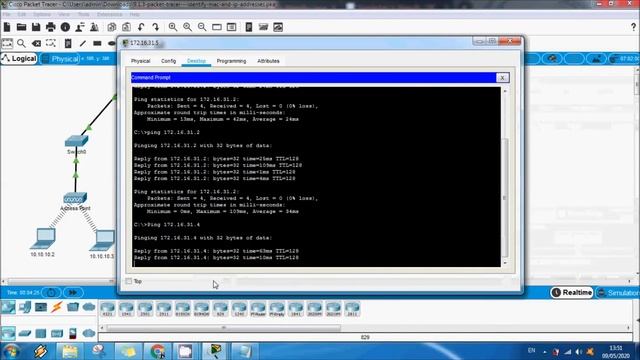Open the network information icon
The image size is (640, 360).
point(65,27)
